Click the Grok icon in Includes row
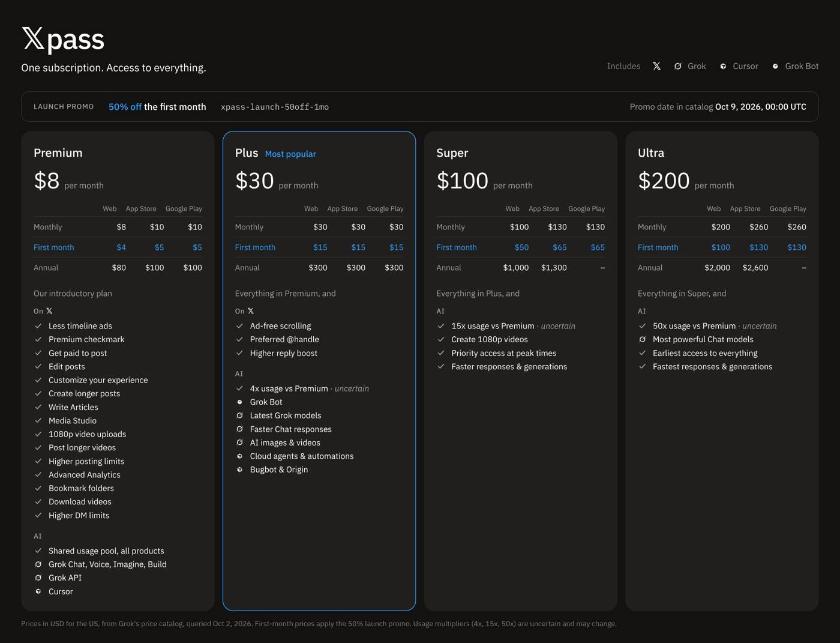Image resolution: width=840 pixels, height=643 pixels. coord(677,66)
